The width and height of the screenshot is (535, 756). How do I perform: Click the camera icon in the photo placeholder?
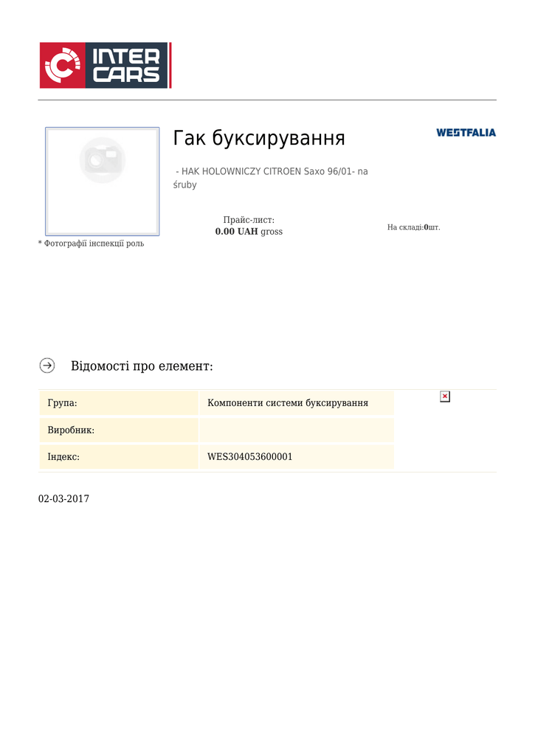[102, 160]
